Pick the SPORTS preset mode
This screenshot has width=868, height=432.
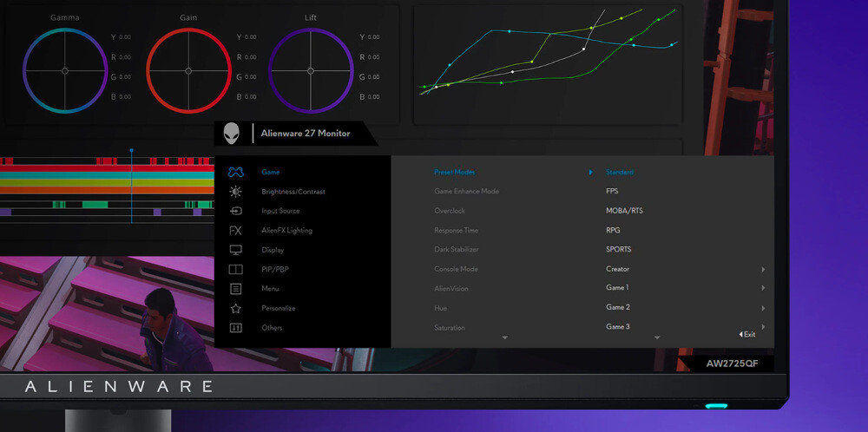pyautogui.click(x=619, y=250)
